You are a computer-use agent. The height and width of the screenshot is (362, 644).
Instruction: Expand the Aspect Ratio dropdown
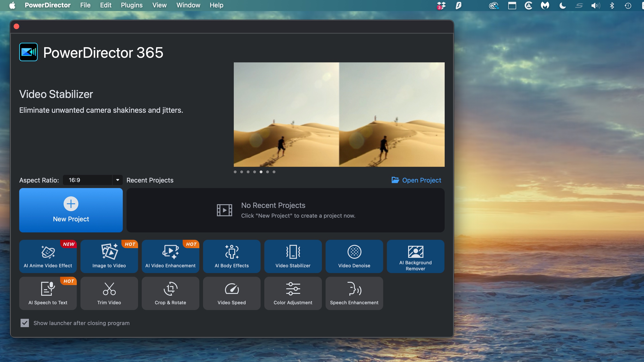(x=117, y=180)
